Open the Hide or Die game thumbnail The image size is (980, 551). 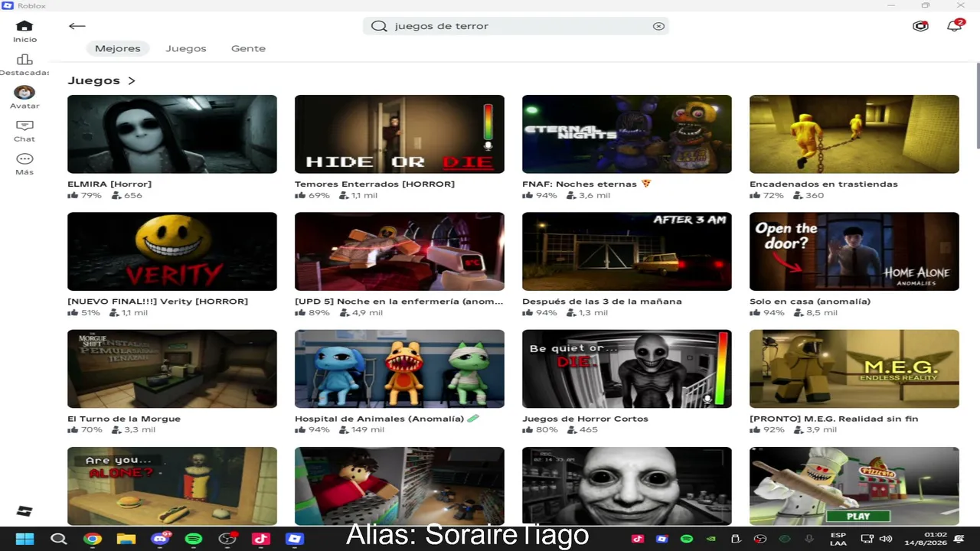coord(400,134)
